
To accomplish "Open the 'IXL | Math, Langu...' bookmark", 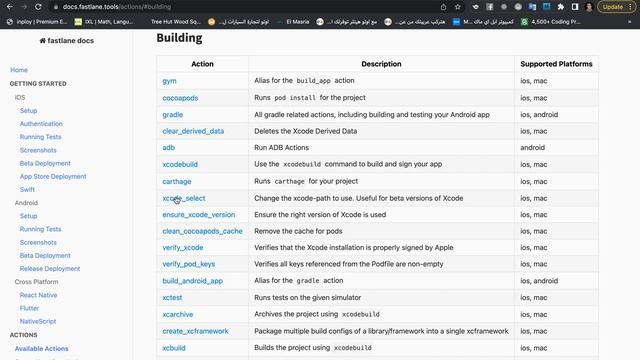I will 104,22.
